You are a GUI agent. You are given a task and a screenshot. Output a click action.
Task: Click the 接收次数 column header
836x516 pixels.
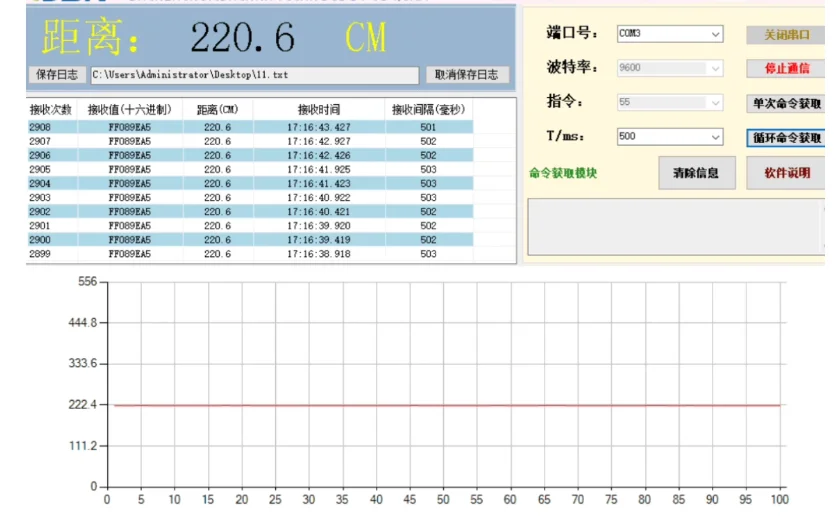(x=50, y=109)
